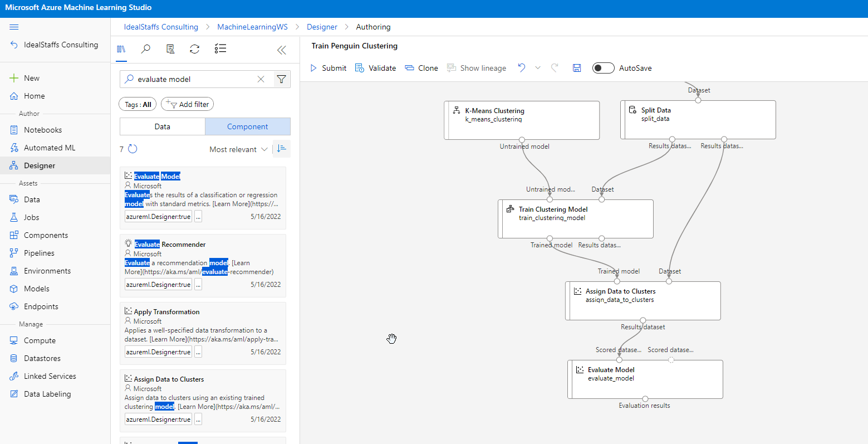
Task: Toggle the AutoSave switch
Action: coord(603,68)
